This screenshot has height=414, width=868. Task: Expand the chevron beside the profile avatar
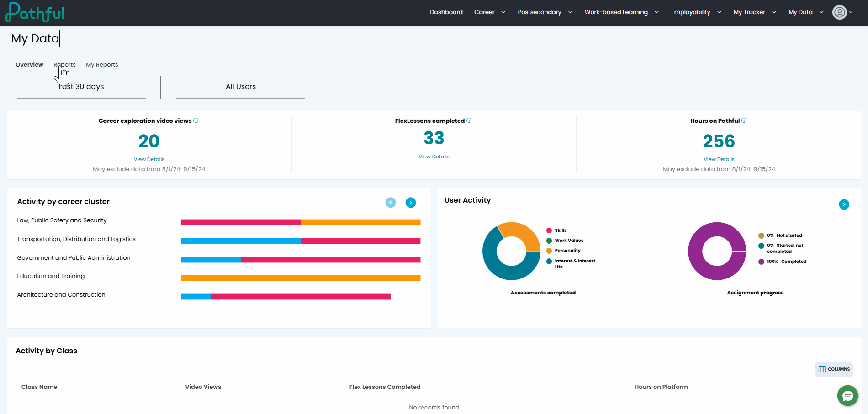[x=851, y=12]
